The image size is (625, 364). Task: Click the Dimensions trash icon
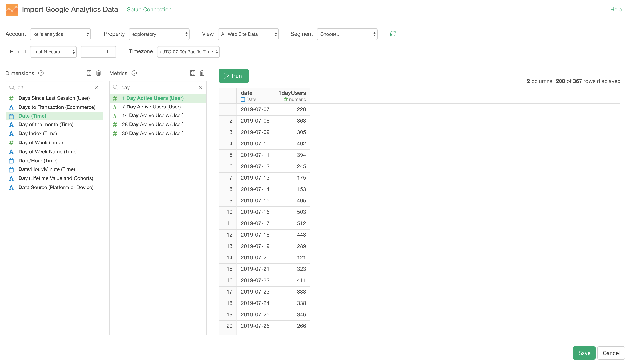point(99,73)
